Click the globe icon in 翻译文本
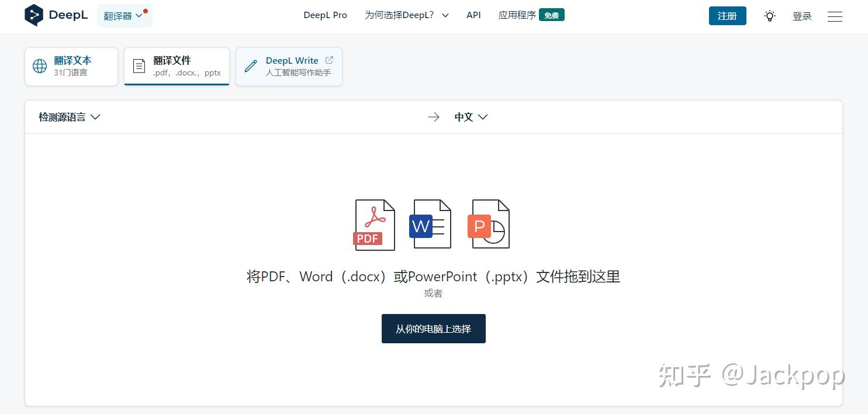 click(40, 66)
